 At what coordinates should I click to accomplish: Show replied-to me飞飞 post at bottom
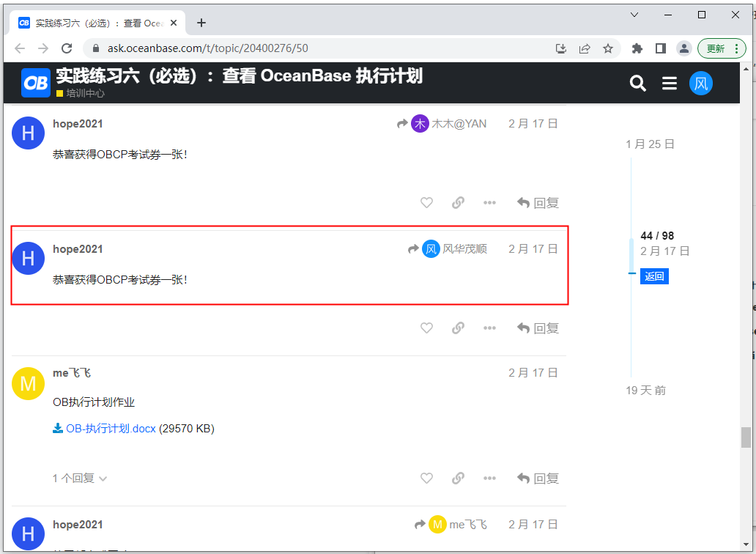[x=451, y=524]
